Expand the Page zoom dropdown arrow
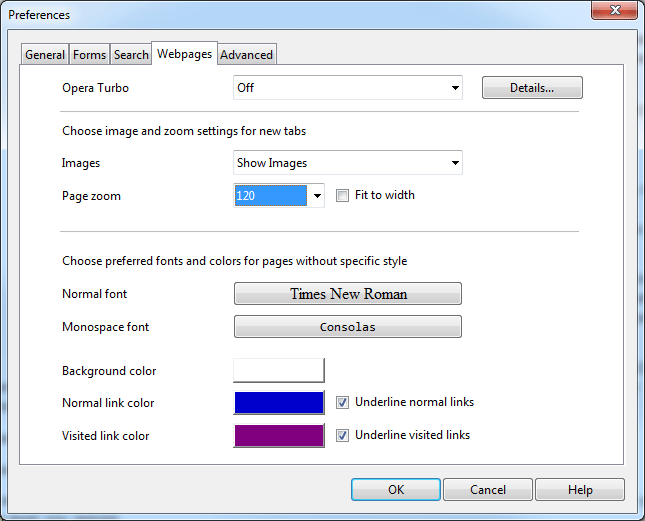This screenshot has height=521, width=645. (x=317, y=196)
